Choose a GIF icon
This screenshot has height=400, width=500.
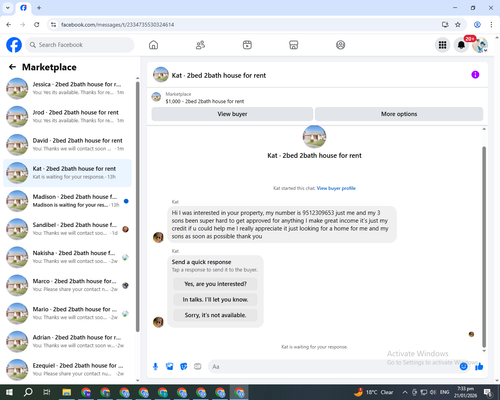click(198, 367)
